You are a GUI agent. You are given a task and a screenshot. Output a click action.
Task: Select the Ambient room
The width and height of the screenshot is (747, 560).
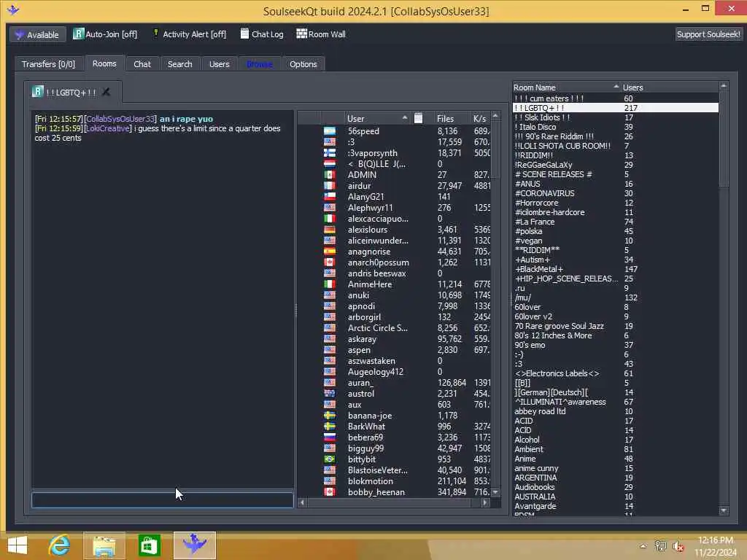click(528, 449)
